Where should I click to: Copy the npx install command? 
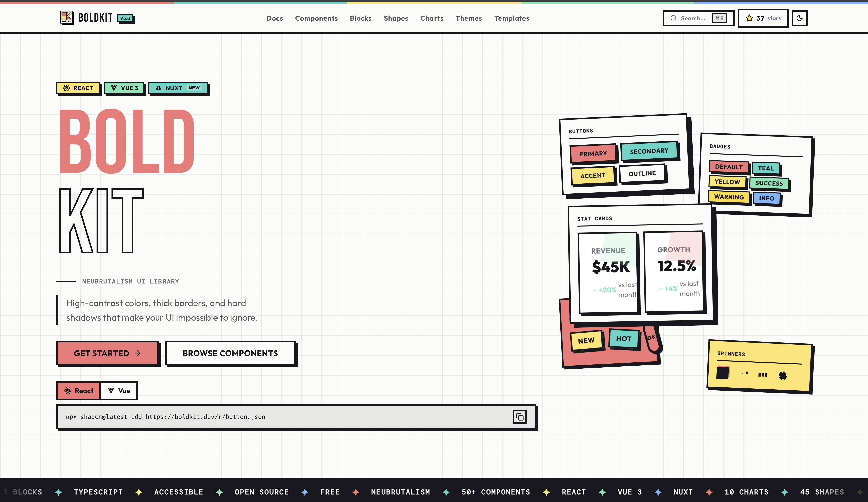click(519, 417)
